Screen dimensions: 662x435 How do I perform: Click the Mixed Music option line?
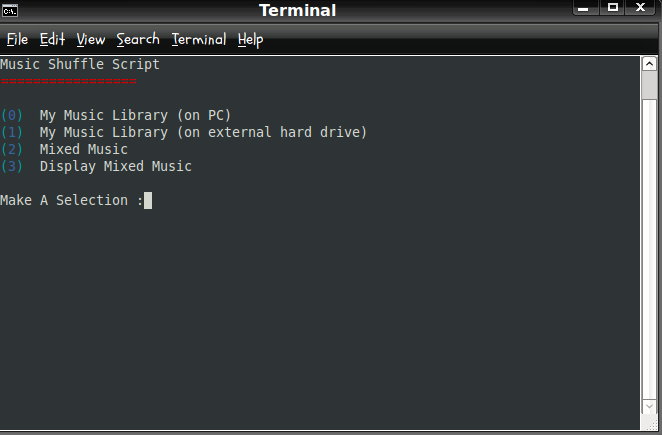coord(64,149)
